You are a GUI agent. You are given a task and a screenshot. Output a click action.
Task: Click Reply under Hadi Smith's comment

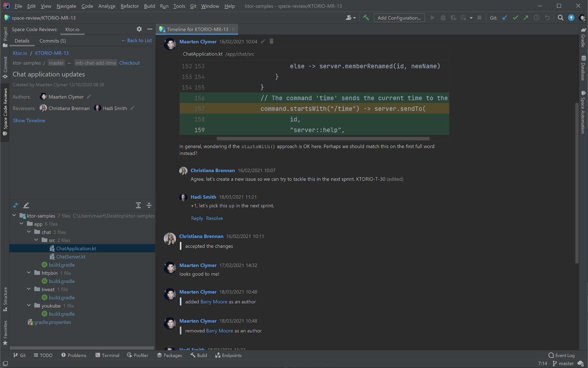197,218
